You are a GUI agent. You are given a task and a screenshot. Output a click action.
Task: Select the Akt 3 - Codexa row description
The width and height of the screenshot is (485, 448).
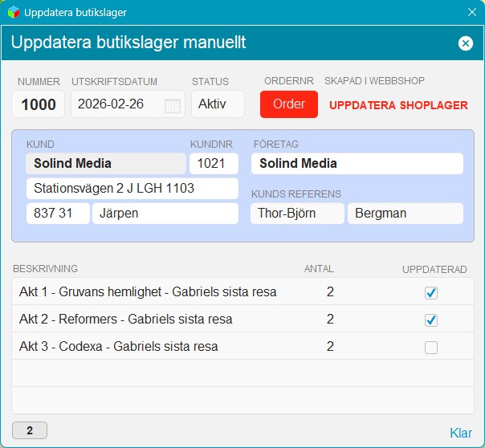pyautogui.click(x=119, y=346)
